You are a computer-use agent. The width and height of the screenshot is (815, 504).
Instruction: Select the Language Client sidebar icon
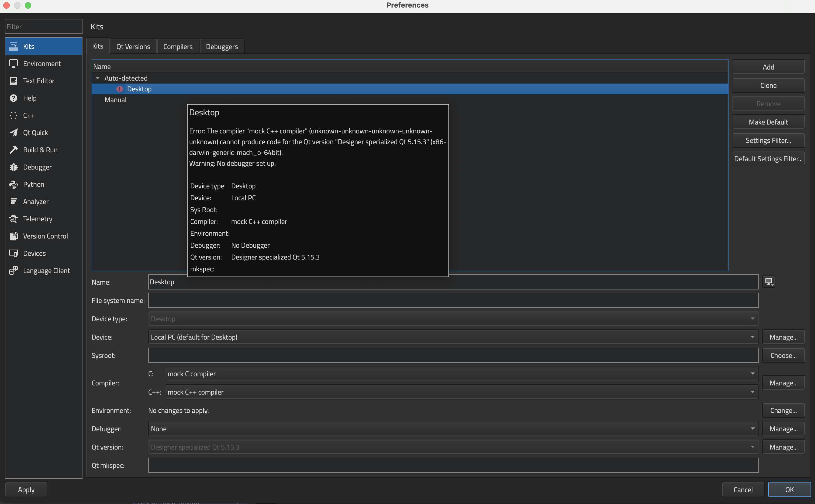click(x=13, y=271)
